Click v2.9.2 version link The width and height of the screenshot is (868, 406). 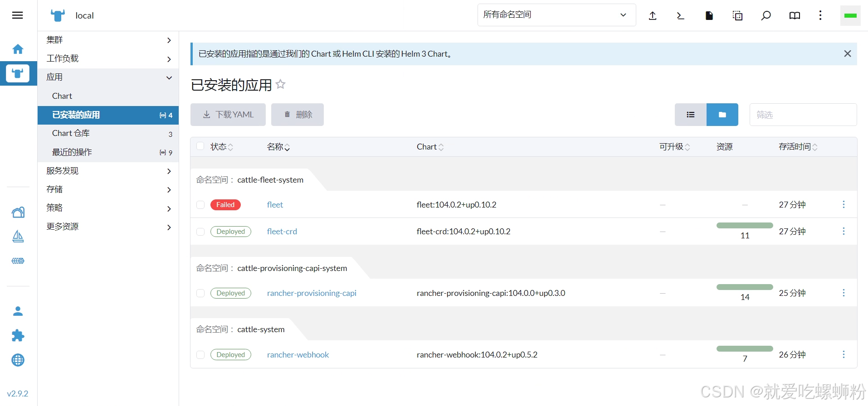(x=18, y=393)
